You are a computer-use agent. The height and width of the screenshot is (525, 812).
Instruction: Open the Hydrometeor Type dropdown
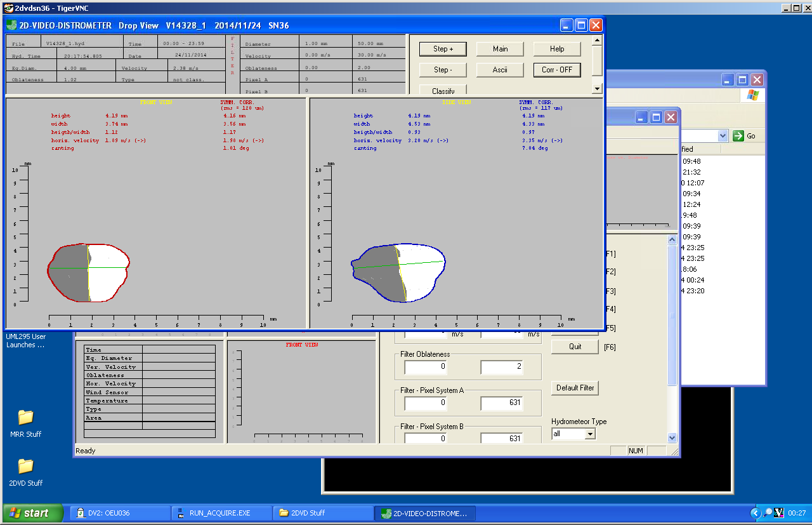coord(590,434)
